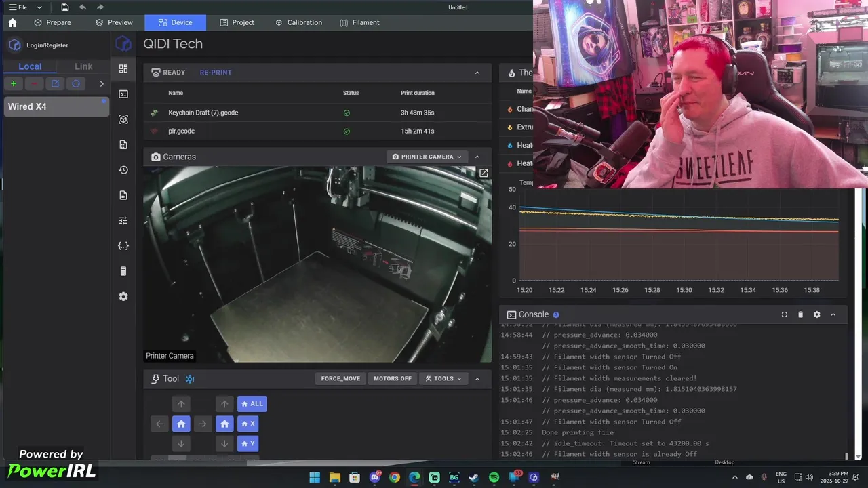Click the FORCE_MOVE button

click(340, 379)
